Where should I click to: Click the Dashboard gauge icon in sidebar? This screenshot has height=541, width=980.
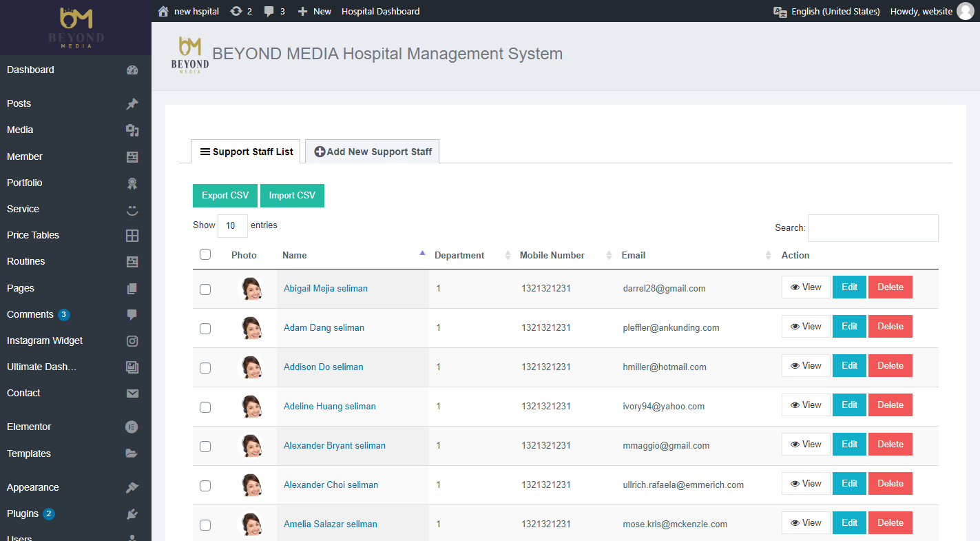(132, 70)
